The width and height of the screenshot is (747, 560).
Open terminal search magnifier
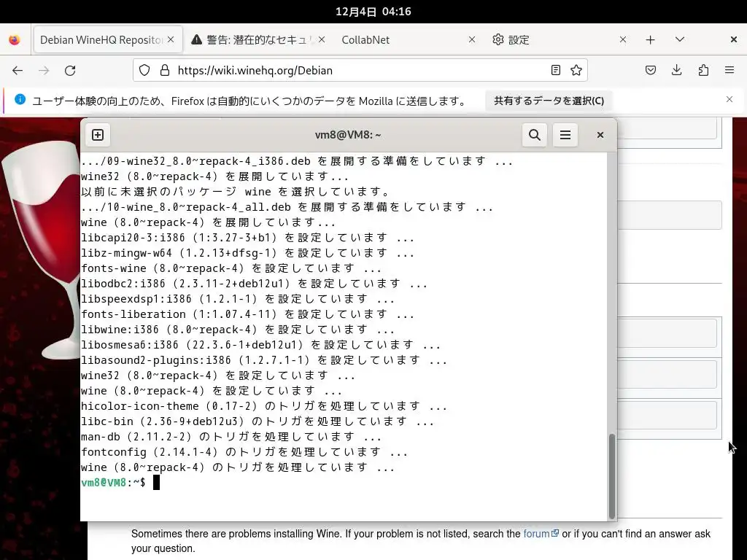click(x=535, y=135)
